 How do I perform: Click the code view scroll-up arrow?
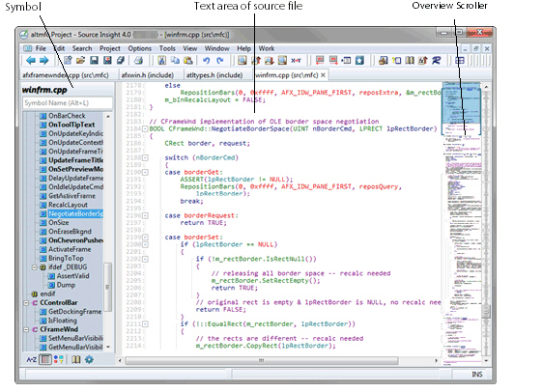486,87
